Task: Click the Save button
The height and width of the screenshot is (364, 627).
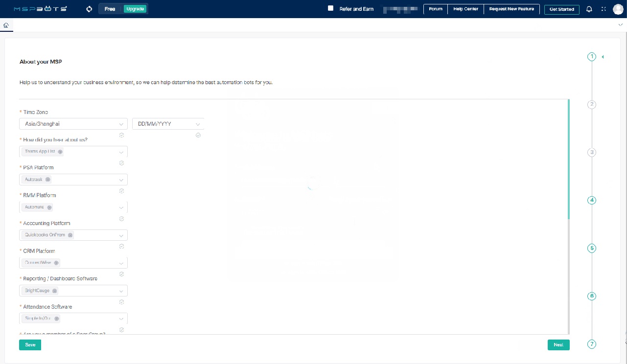Action: (x=30, y=345)
